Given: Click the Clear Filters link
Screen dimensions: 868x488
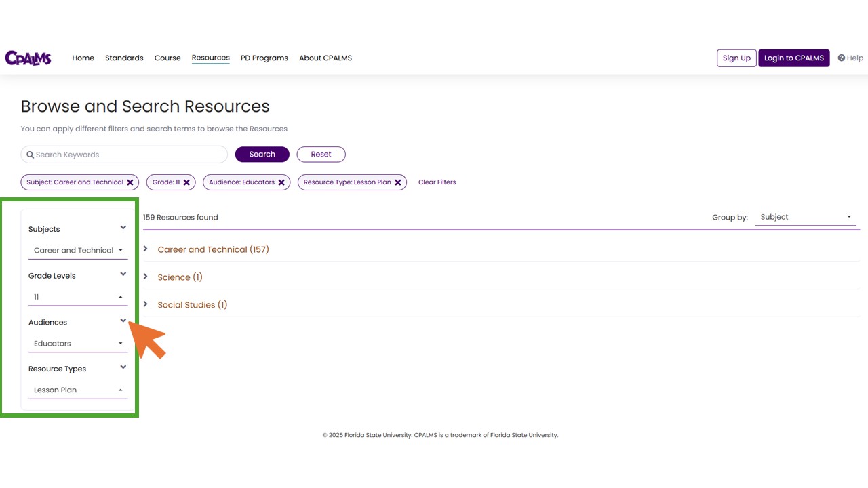Looking at the screenshot, I should (x=437, y=182).
